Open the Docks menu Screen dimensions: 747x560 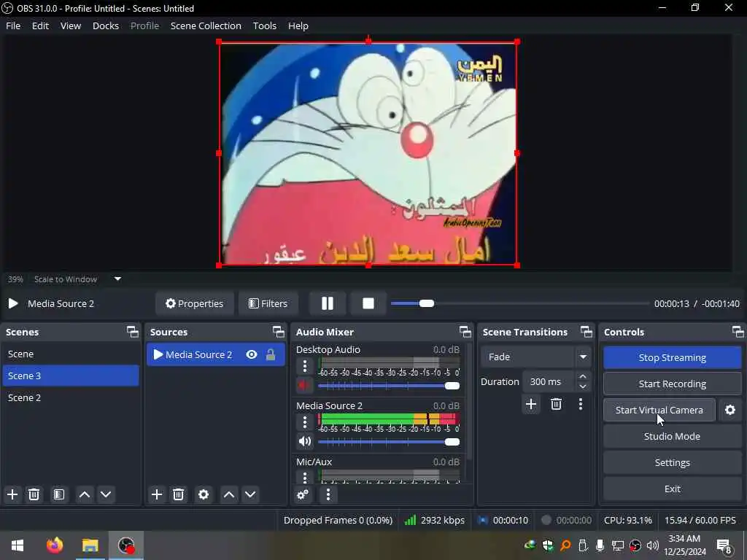106,26
